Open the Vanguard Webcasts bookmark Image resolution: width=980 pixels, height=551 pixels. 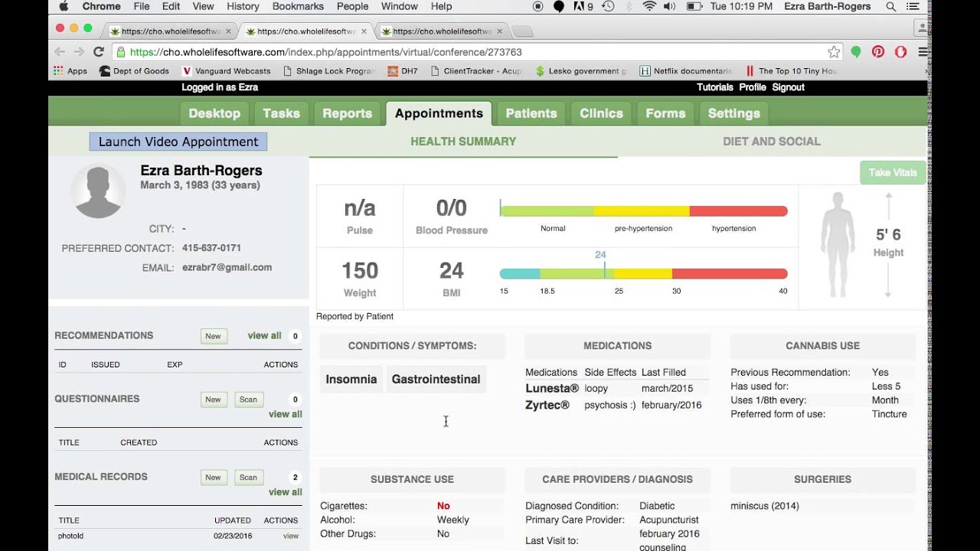coord(226,71)
